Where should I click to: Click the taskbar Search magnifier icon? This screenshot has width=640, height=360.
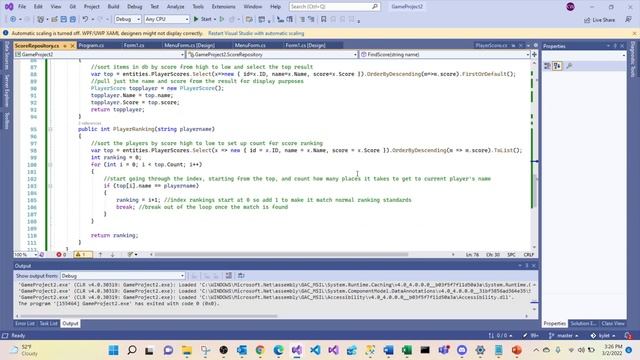coord(132,350)
